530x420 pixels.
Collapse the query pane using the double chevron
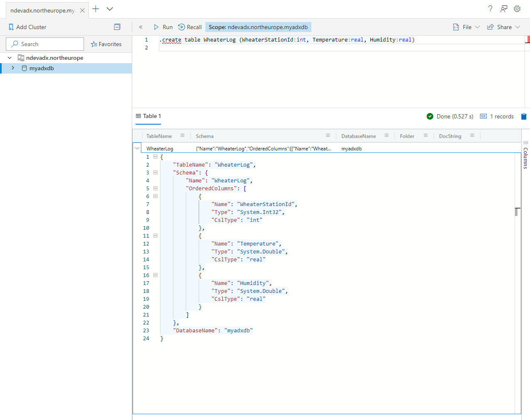pos(141,27)
